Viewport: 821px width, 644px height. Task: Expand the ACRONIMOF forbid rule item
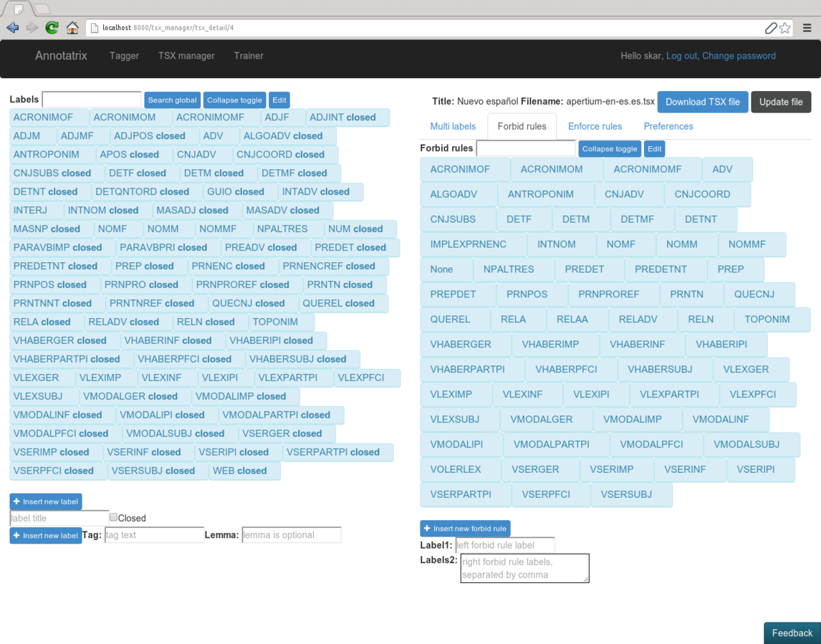point(460,169)
